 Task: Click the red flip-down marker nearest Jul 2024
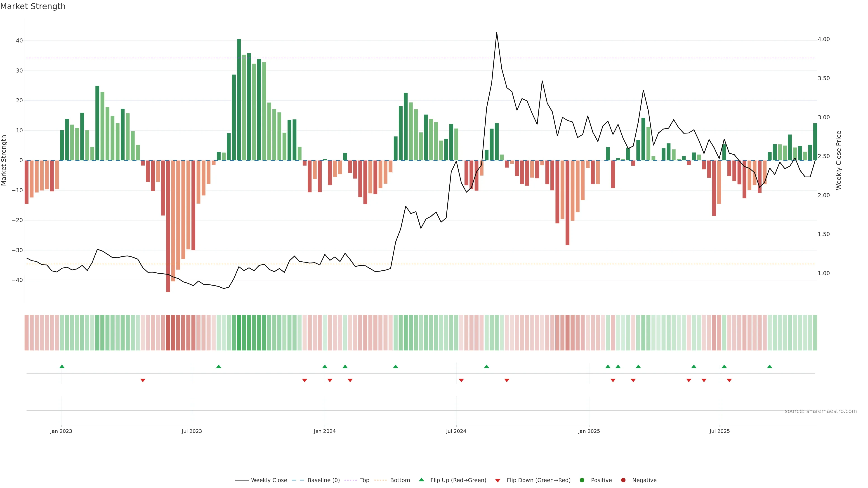(x=461, y=380)
